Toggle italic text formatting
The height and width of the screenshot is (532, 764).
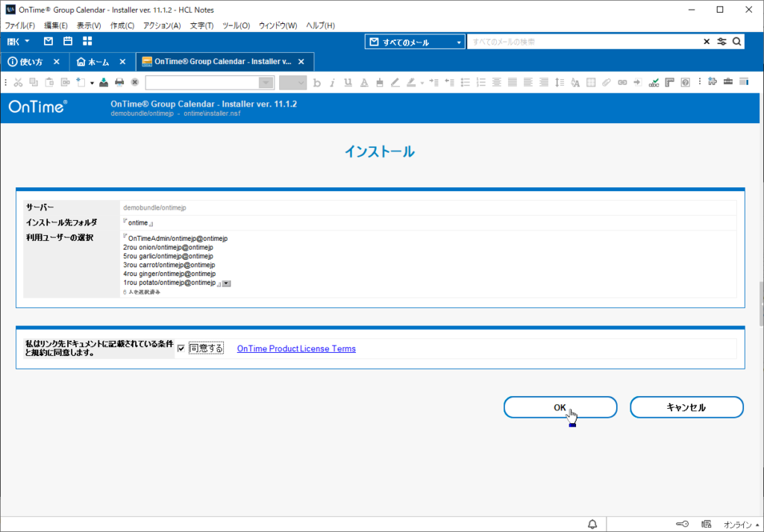(x=332, y=83)
